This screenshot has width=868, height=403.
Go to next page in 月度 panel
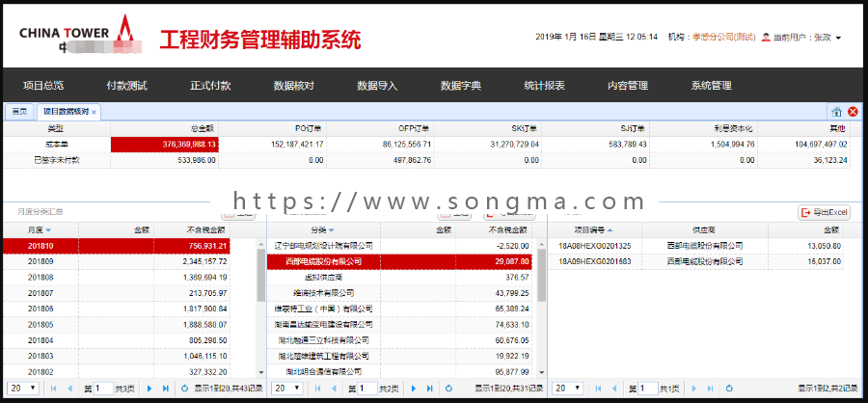pyautogui.click(x=149, y=389)
